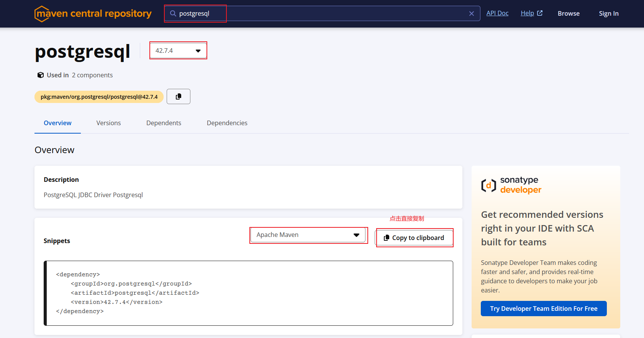644x338 pixels.
Task: Click the Sonatype developer logo
Action: click(x=511, y=185)
